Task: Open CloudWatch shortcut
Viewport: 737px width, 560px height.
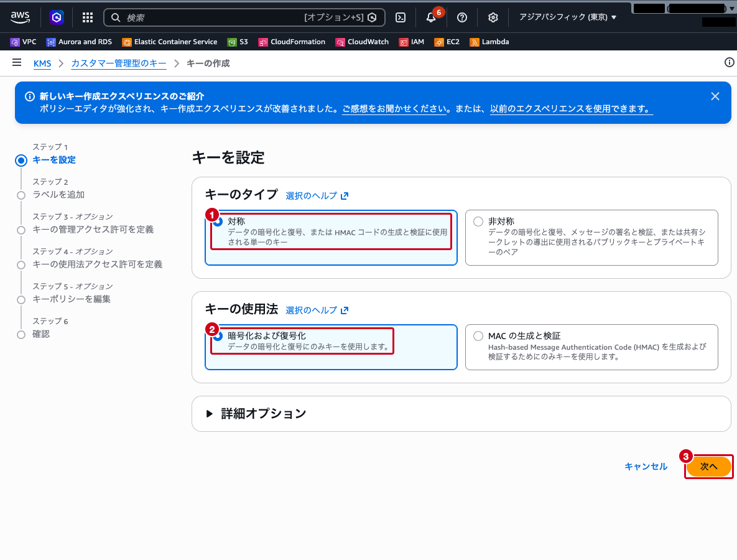Action: tap(362, 42)
